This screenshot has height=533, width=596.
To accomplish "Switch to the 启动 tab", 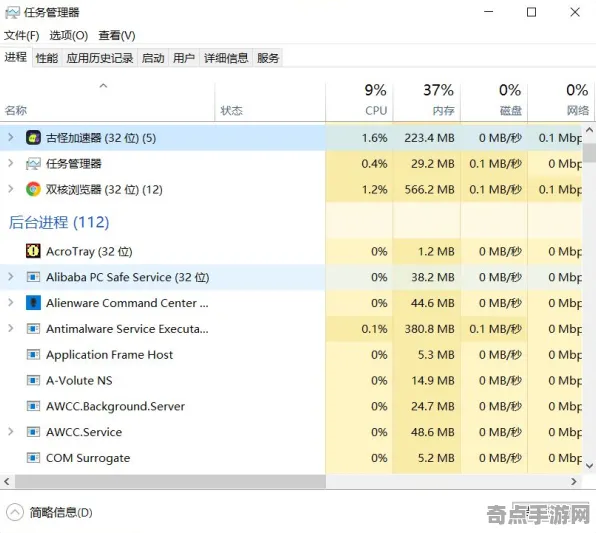I will click(153, 58).
